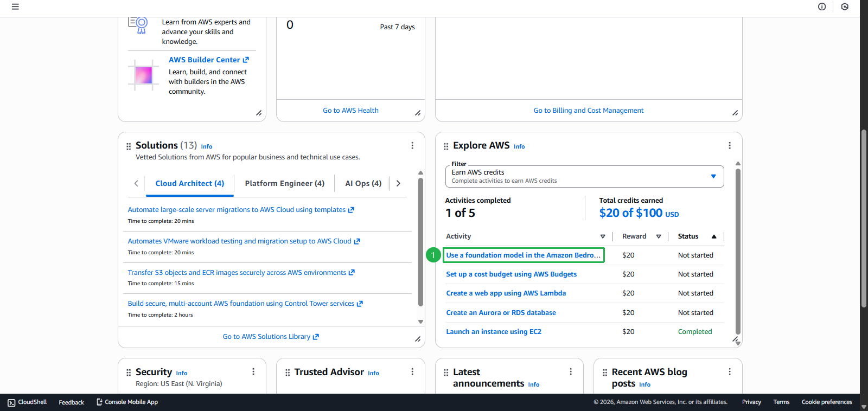Open the Explore AWS widget three-dot menu

(730, 145)
